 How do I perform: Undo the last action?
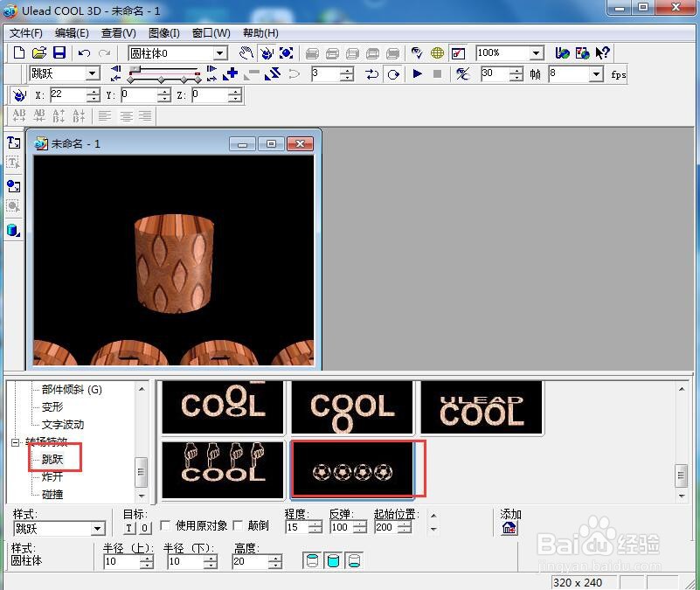coord(84,53)
